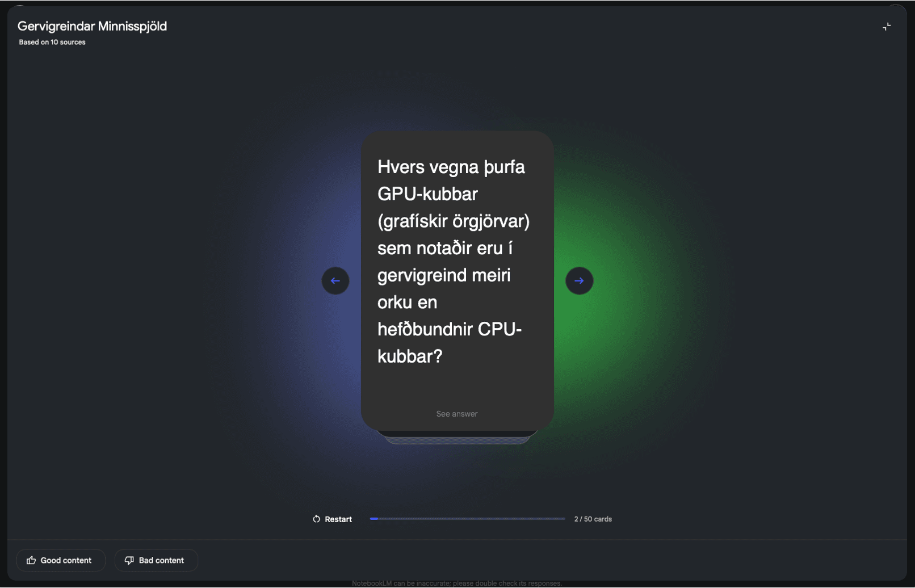This screenshot has height=588, width=915.
Task: Click the blue forward navigation circle
Action: click(x=578, y=280)
